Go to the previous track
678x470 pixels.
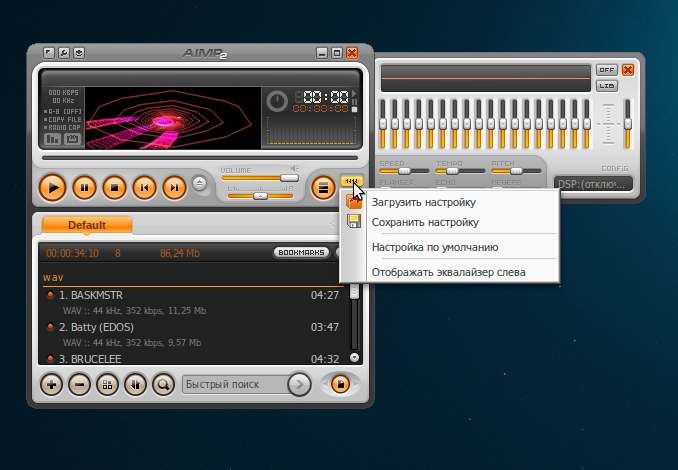(x=144, y=186)
